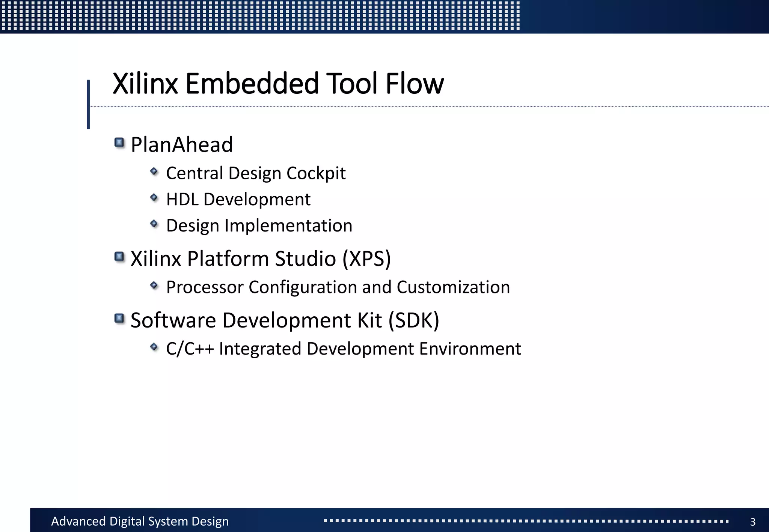Image resolution: width=769 pixels, height=532 pixels.
Task: Click the diamond bullet beside Design Implementation
Action: [154, 224]
